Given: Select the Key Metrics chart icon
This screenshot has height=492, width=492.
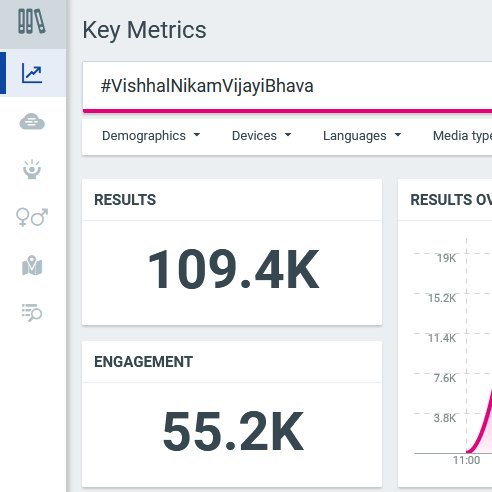Looking at the screenshot, I should tap(32, 73).
